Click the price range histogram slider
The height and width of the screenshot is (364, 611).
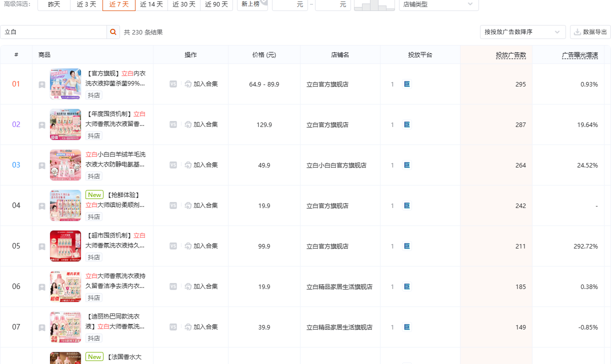click(x=374, y=5)
